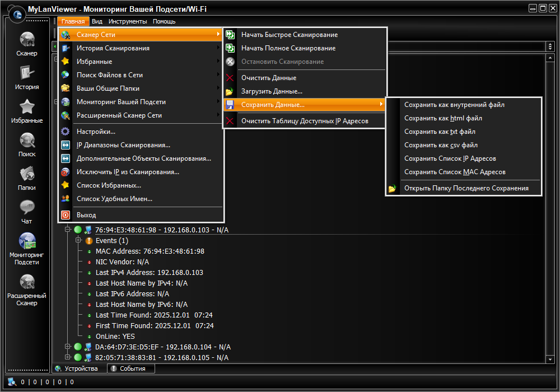Open Расширенный Сканер sidebar icon
560x392 pixels.
click(x=27, y=282)
